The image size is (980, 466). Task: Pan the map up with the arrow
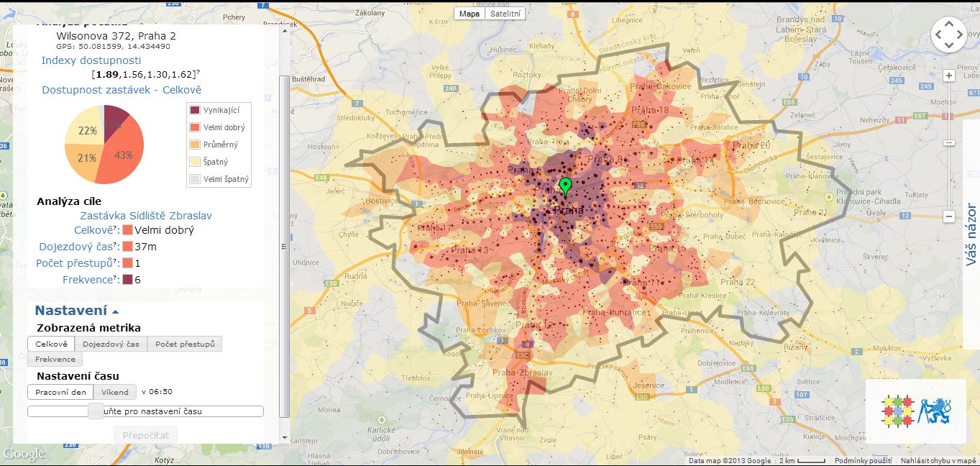click(x=949, y=24)
